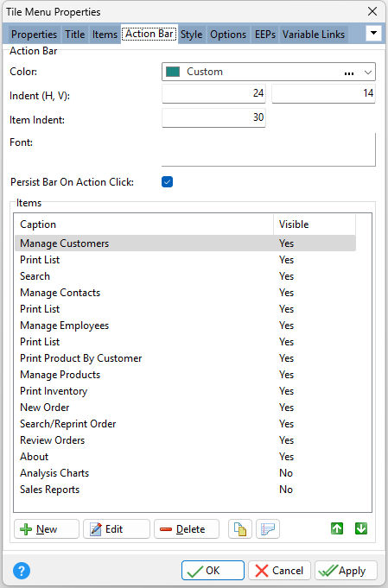Image resolution: width=388 pixels, height=588 pixels.
Task: Open help via blue question mark icon
Action: click(22, 571)
